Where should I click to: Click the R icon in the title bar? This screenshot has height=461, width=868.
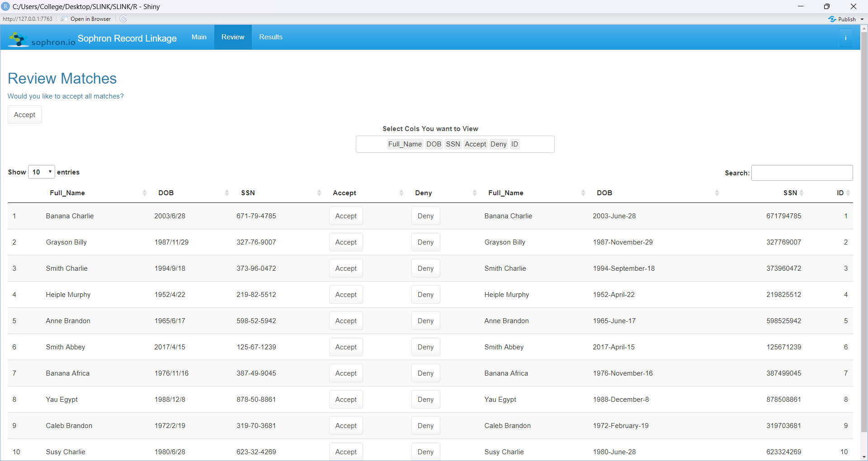pyautogui.click(x=5, y=6)
